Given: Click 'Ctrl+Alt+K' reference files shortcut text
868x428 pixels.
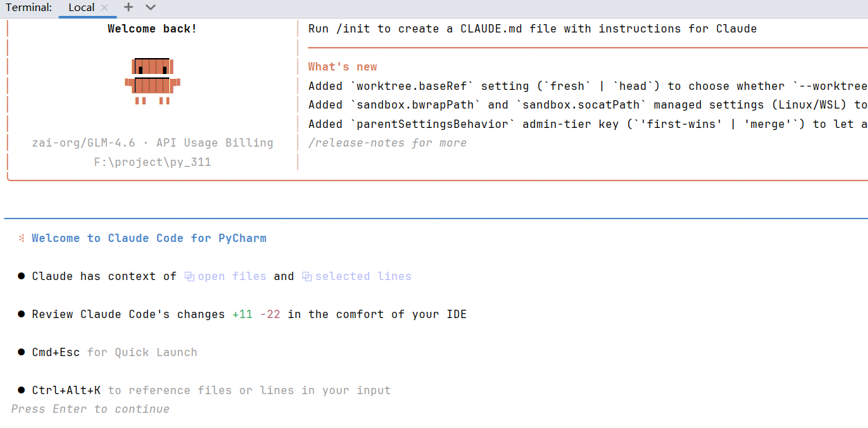Looking at the screenshot, I should 66,391.
